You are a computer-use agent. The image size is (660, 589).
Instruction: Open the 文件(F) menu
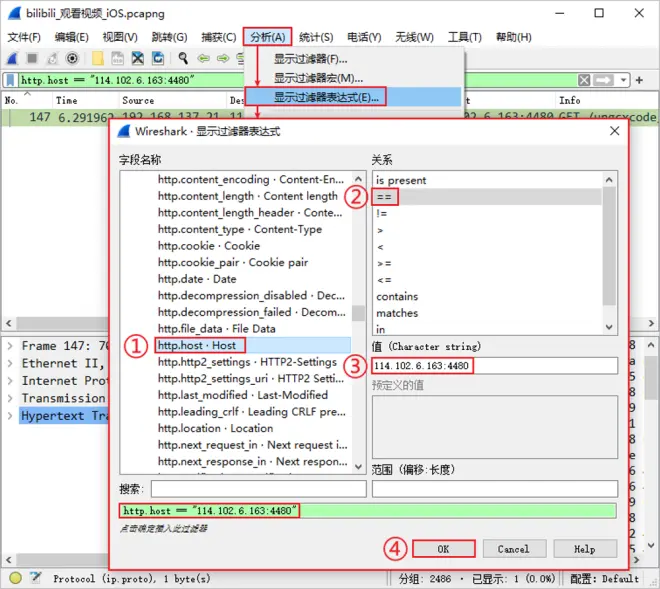pos(24,37)
